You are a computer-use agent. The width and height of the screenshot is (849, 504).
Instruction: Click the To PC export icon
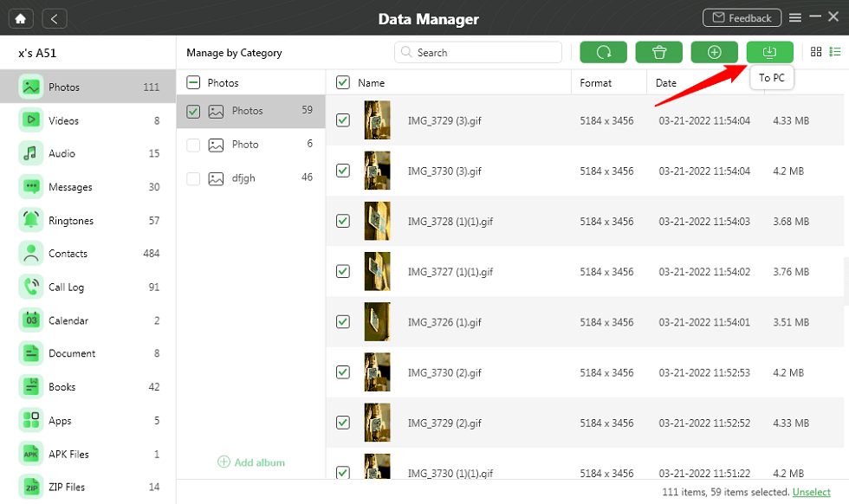[x=769, y=52]
